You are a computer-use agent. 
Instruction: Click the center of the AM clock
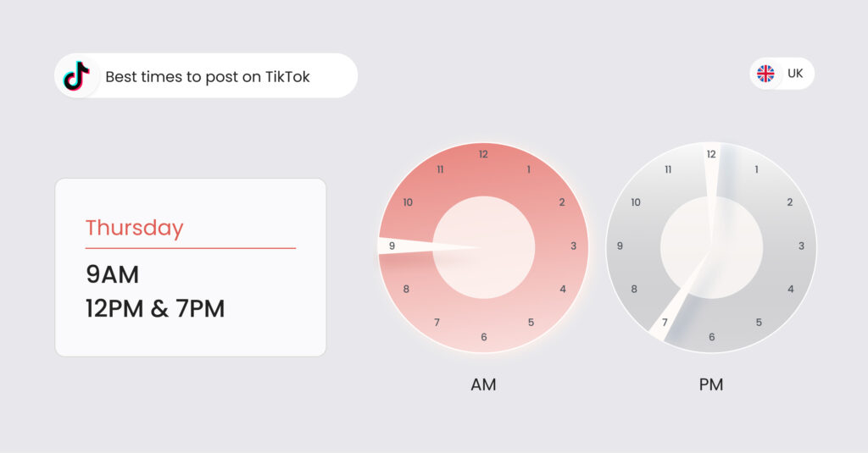click(483, 247)
